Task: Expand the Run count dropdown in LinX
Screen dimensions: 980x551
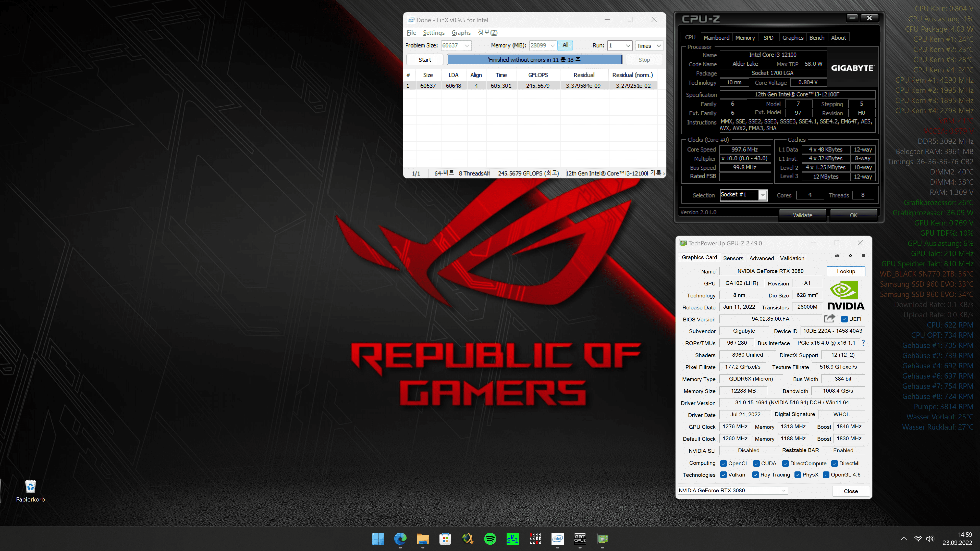Action: [x=628, y=46]
